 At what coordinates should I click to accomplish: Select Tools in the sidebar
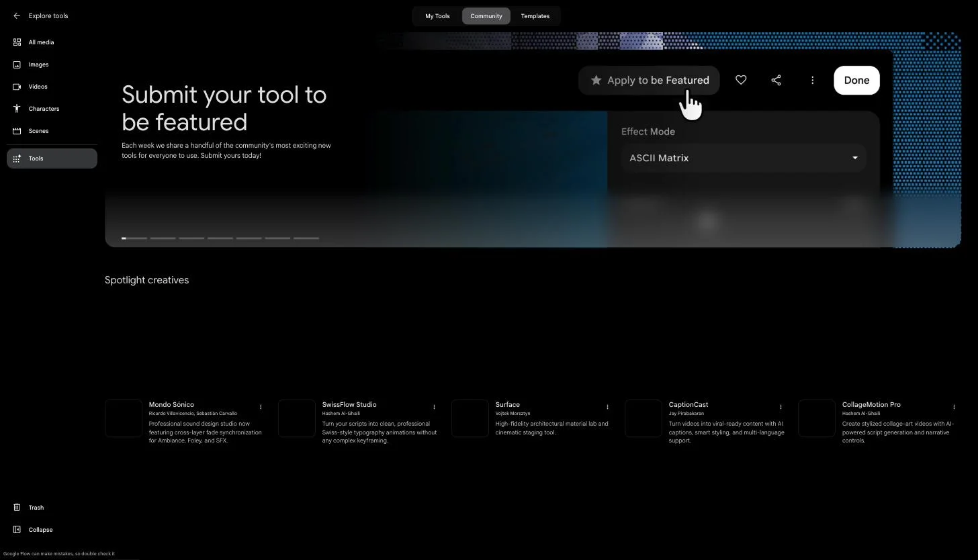point(52,158)
